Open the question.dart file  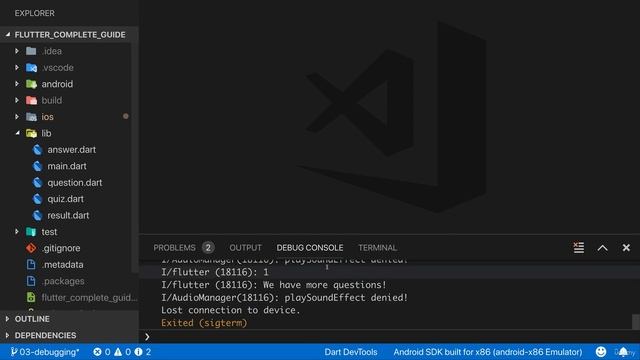pos(75,182)
